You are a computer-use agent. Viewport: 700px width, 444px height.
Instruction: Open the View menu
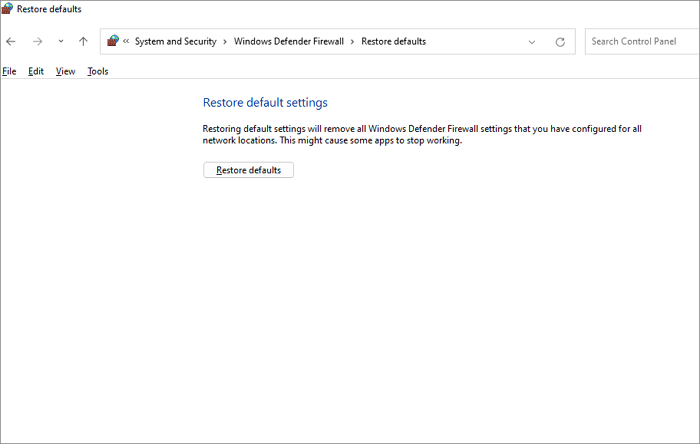tap(65, 72)
